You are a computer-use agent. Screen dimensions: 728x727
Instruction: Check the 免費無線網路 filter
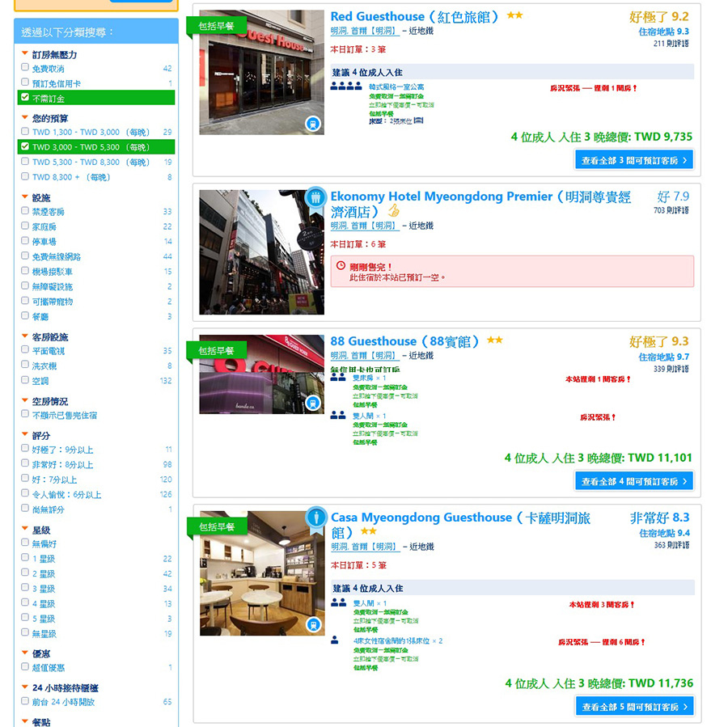pyautogui.click(x=25, y=256)
